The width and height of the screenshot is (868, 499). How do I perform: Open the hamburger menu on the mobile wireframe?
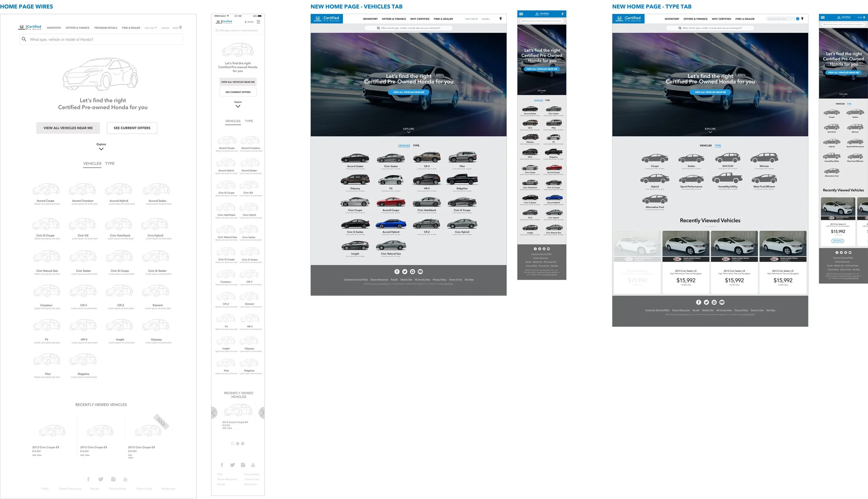coord(258,21)
